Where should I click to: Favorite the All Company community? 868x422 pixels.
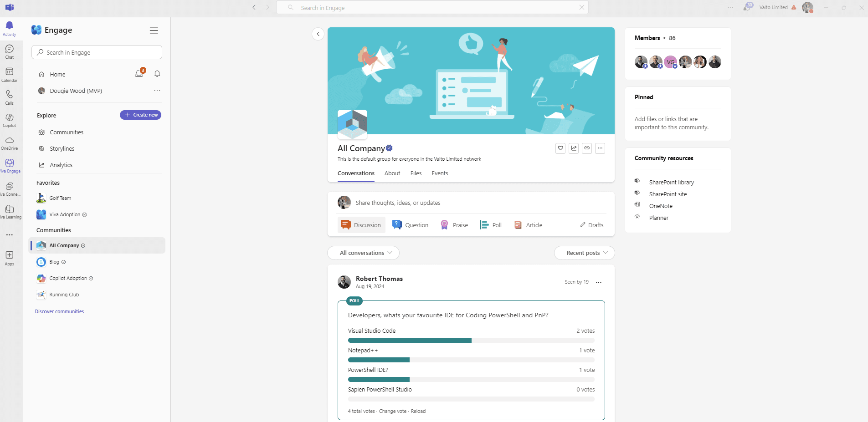tap(560, 148)
